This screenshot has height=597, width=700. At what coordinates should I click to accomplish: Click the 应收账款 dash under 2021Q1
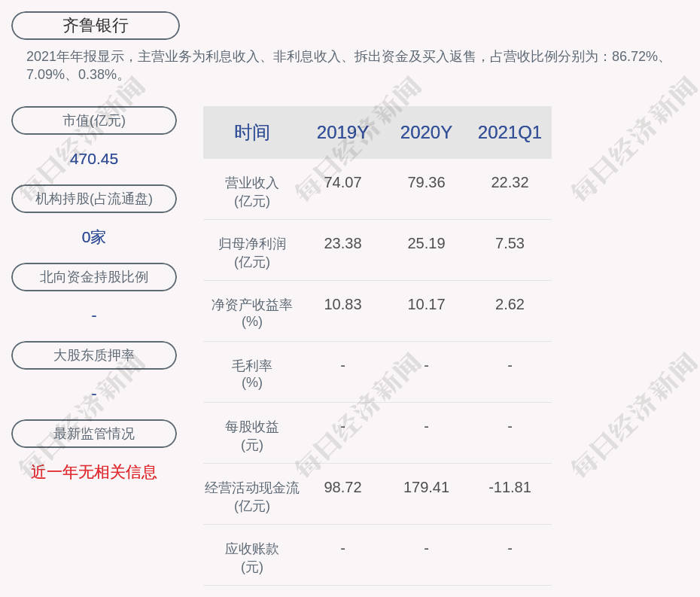[x=510, y=548]
